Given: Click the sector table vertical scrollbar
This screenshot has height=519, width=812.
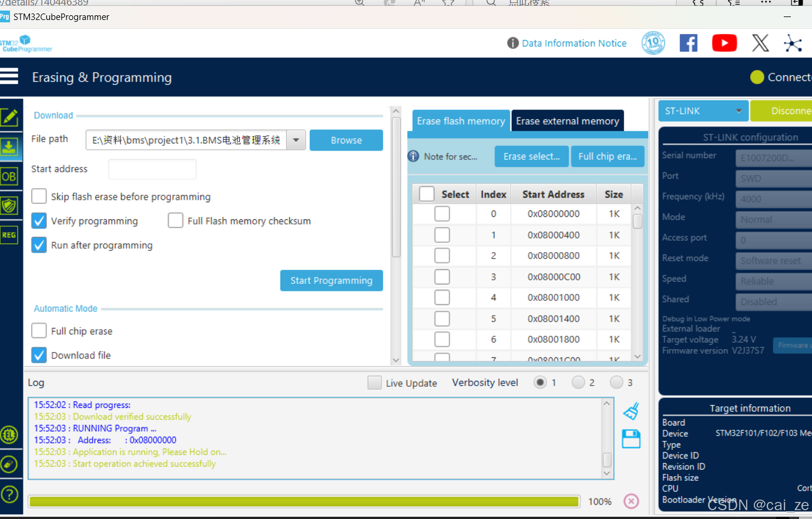Looking at the screenshot, I should pos(637,282).
